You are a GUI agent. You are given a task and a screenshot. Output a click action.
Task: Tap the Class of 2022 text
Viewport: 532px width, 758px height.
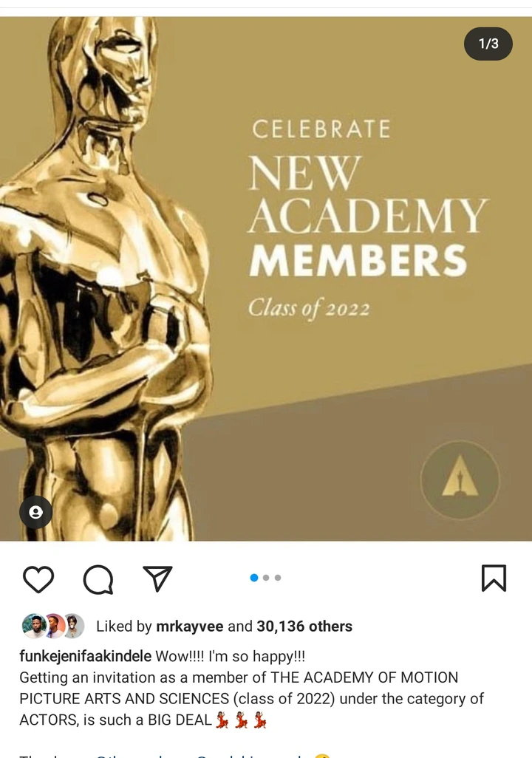309,308
